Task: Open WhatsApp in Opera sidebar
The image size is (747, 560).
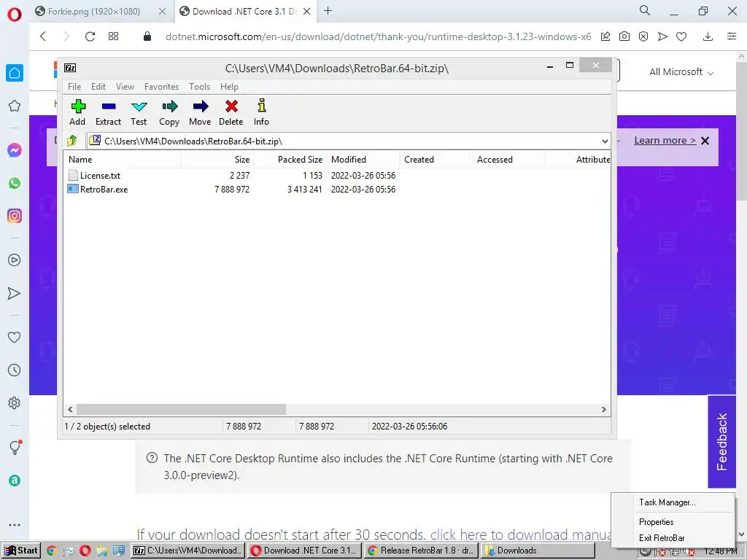Action: tap(15, 183)
